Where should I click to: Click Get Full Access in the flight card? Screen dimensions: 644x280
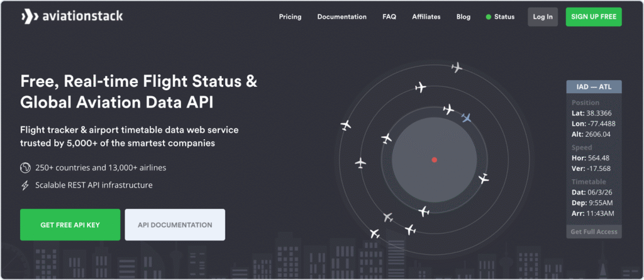[594, 232]
